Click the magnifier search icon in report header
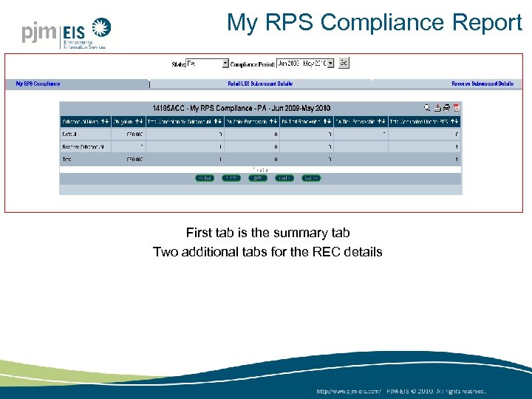The image size is (532, 399). [427, 108]
